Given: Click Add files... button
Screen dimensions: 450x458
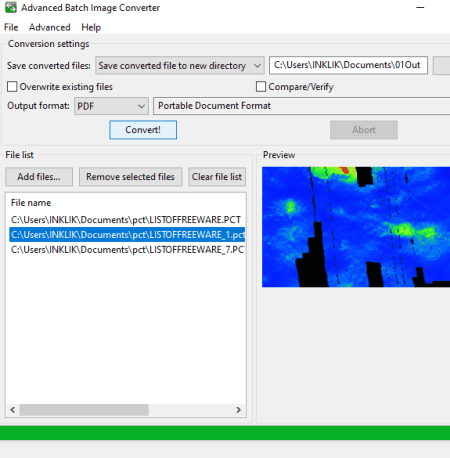Looking at the screenshot, I should tap(39, 177).
